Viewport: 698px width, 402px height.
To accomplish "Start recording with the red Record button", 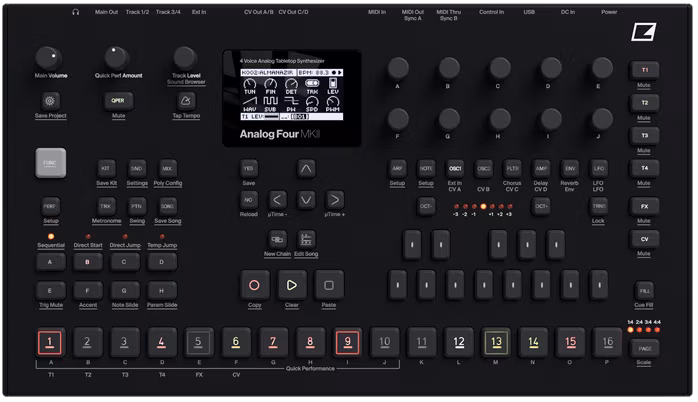I will click(254, 285).
